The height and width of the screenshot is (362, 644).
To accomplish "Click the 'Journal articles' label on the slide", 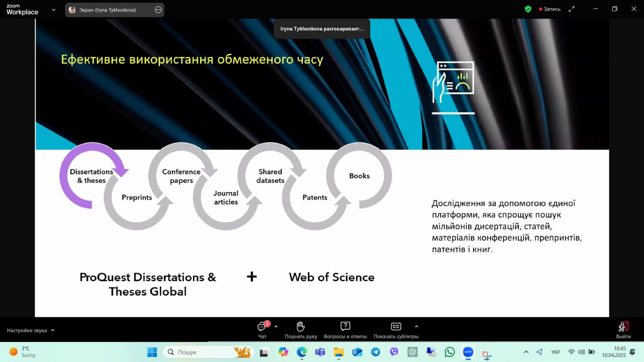I will (x=226, y=198).
